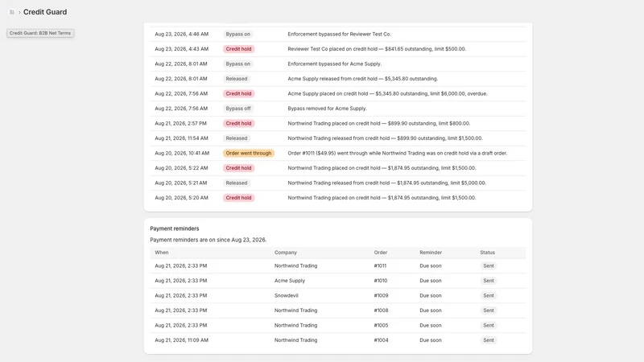Click the Bypass off badge
Image resolution: width=644 pixels, height=362 pixels.
[237, 109]
